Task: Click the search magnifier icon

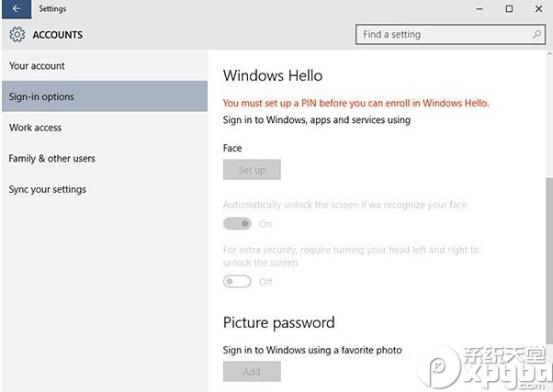Action: click(x=536, y=35)
